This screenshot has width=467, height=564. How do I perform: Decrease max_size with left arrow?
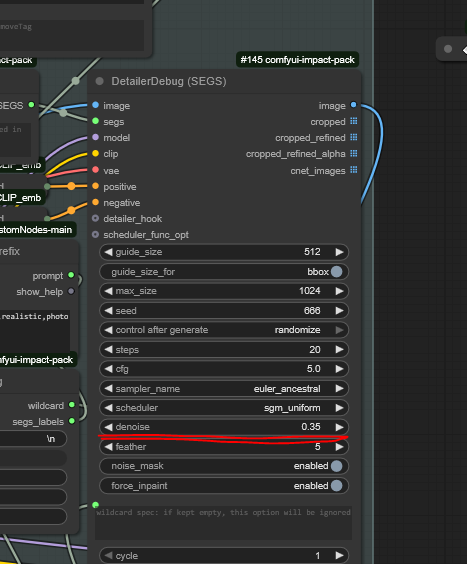(x=108, y=291)
